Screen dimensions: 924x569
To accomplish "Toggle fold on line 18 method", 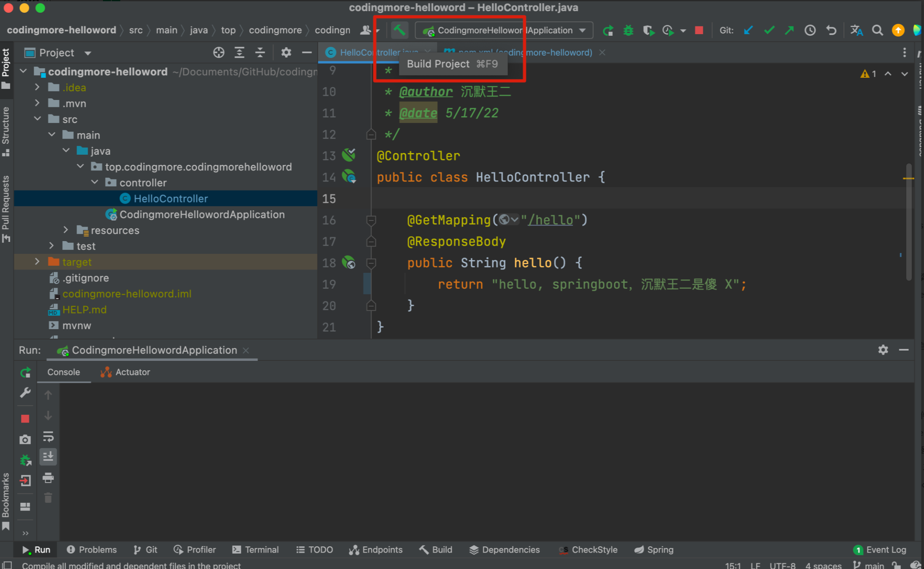I will coord(371,263).
